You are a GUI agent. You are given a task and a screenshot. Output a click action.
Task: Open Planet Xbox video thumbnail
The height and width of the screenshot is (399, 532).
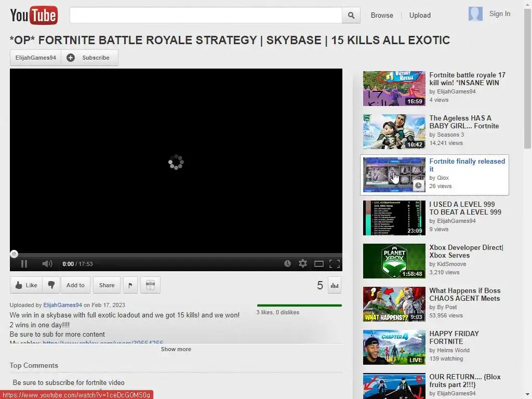click(394, 261)
